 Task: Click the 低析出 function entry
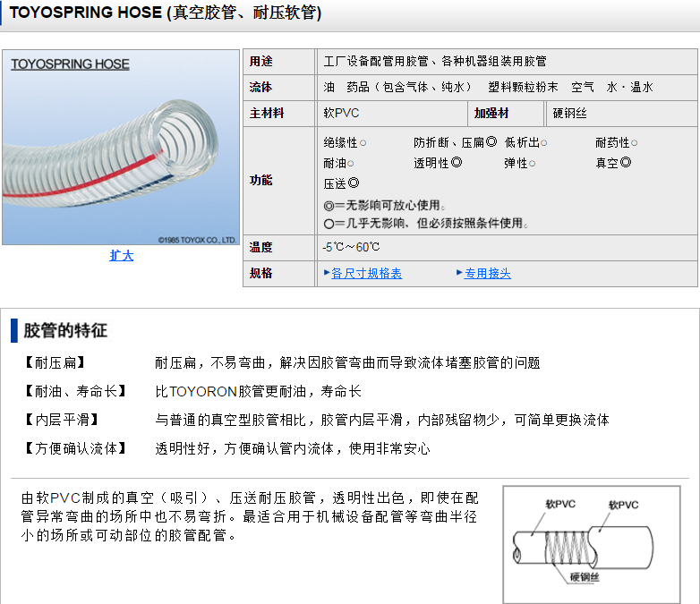[525, 142]
